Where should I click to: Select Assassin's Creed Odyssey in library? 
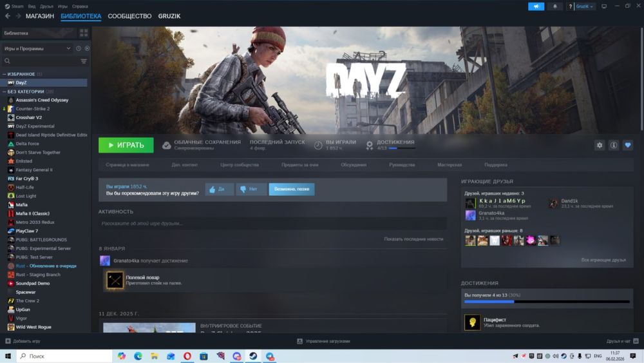click(42, 100)
